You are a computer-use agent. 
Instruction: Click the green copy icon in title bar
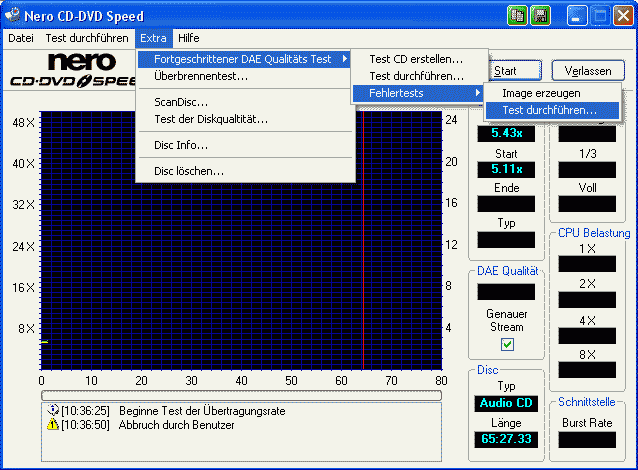(517, 16)
